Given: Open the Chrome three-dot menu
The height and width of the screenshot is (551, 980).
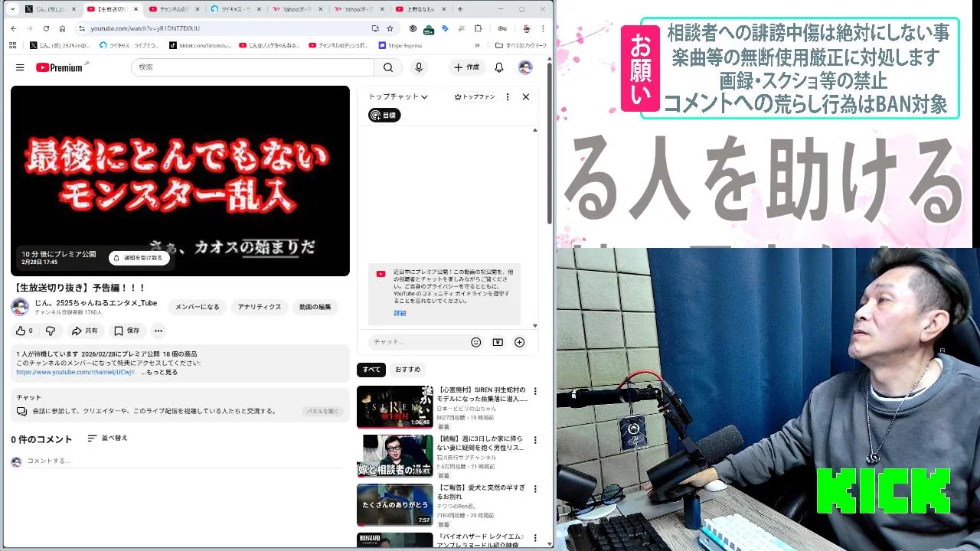Looking at the screenshot, I should click(541, 28).
